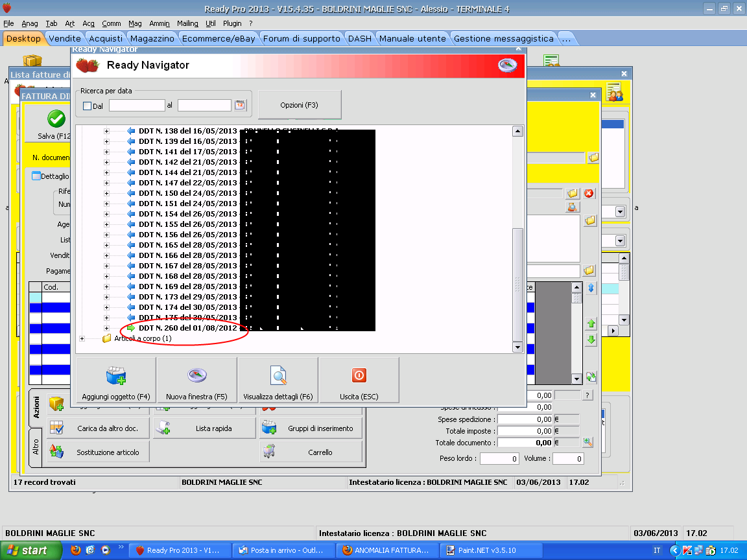Open Nuova finestra (F5)

196,380
